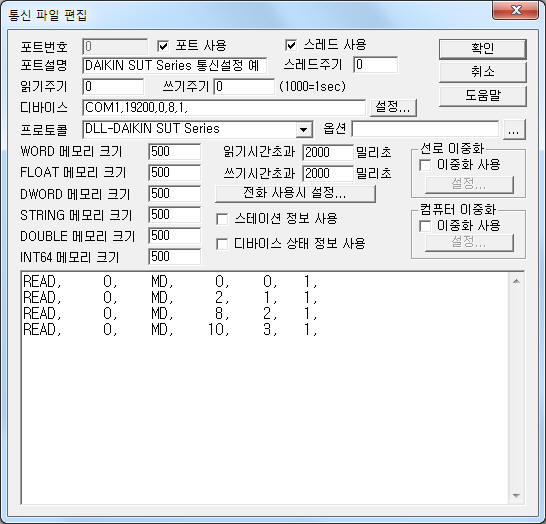Focus the 스레드주기 input field
The image size is (546, 524).
point(376,65)
